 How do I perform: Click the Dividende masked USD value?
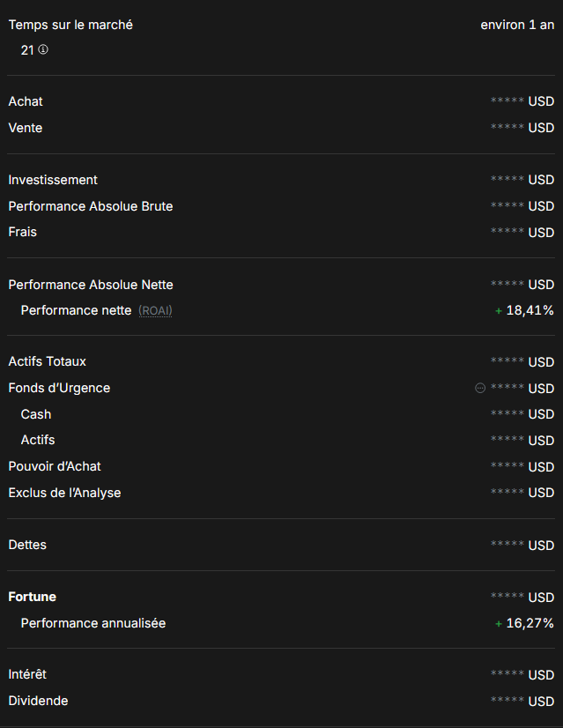coord(522,701)
